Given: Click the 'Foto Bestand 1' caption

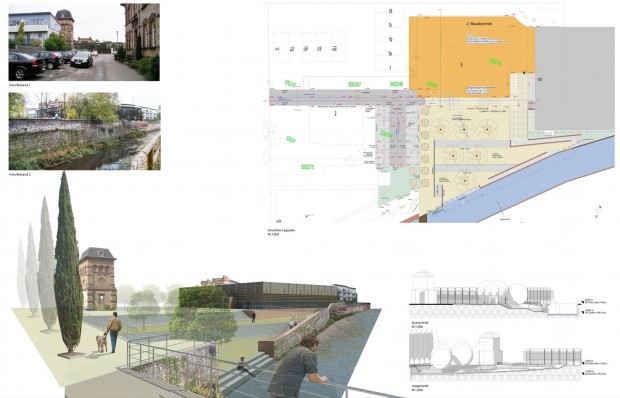Looking at the screenshot, I should click(19, 85).
